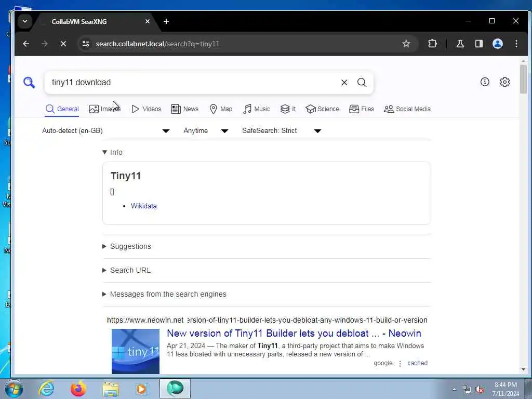Screen dimensions: 532x399
Task: Open the Neowin Tiny11 Builder result title
Action: (294, 333)
